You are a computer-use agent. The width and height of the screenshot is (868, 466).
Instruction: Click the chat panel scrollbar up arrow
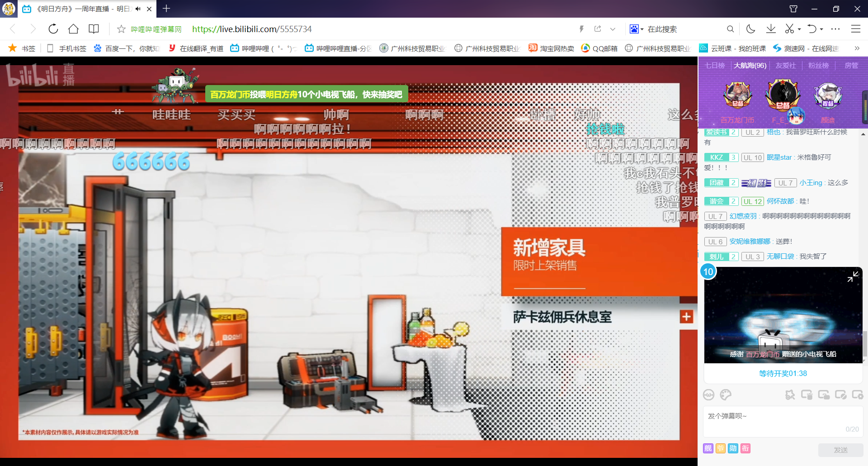tap(863, 134)
